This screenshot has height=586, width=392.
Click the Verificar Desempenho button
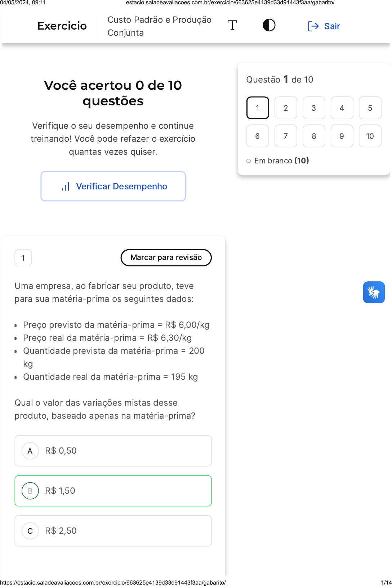[113, 186]
